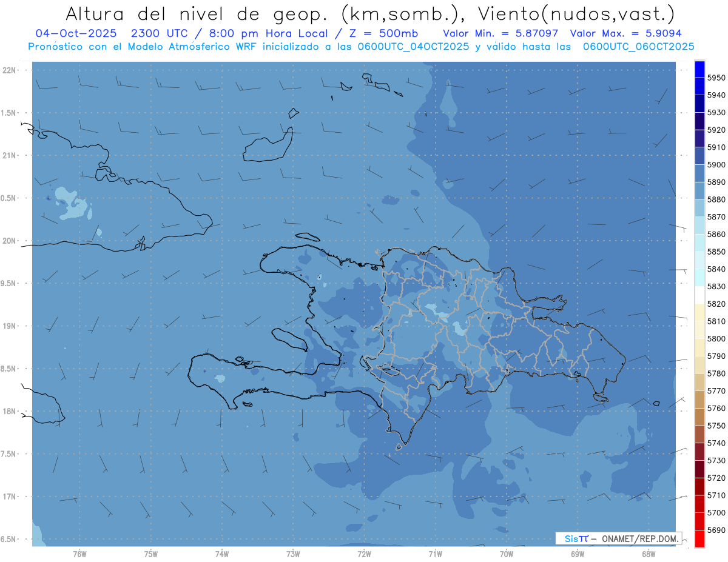Click the '21N' latitude label
Image resolution: width=728 pixels, height=562 pixels.
(9, 155)
